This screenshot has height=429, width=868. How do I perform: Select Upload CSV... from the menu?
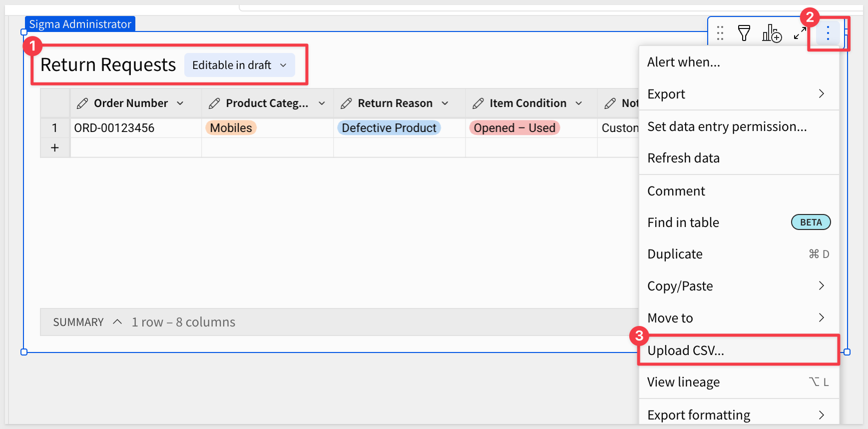pos(686,350)
